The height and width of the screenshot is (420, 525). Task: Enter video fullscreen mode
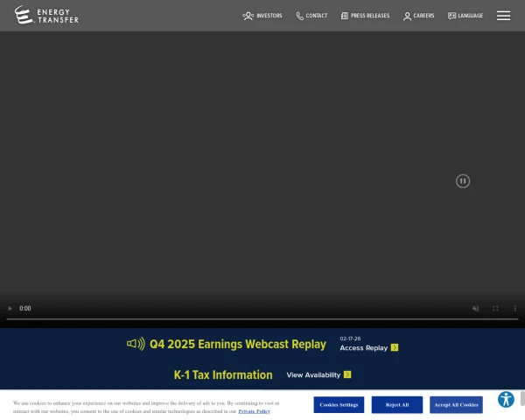pyautogui.click(x=495, y=308)
